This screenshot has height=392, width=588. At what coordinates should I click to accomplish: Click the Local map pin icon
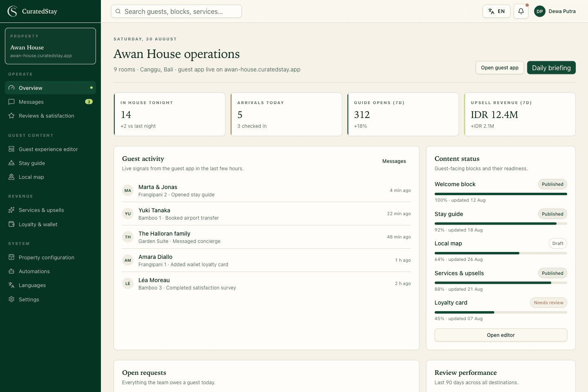(x=11, y=177)
